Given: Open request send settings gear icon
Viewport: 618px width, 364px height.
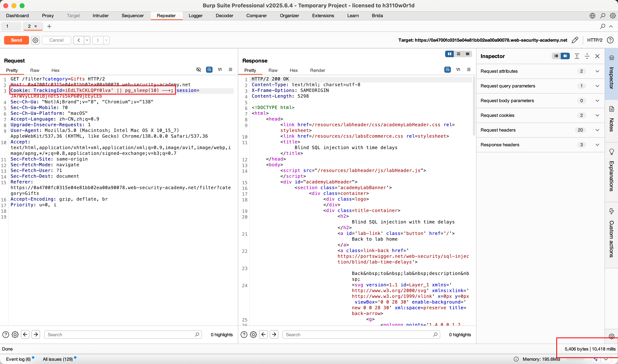Looking at the screenshot, I should [x=35, y=40].
